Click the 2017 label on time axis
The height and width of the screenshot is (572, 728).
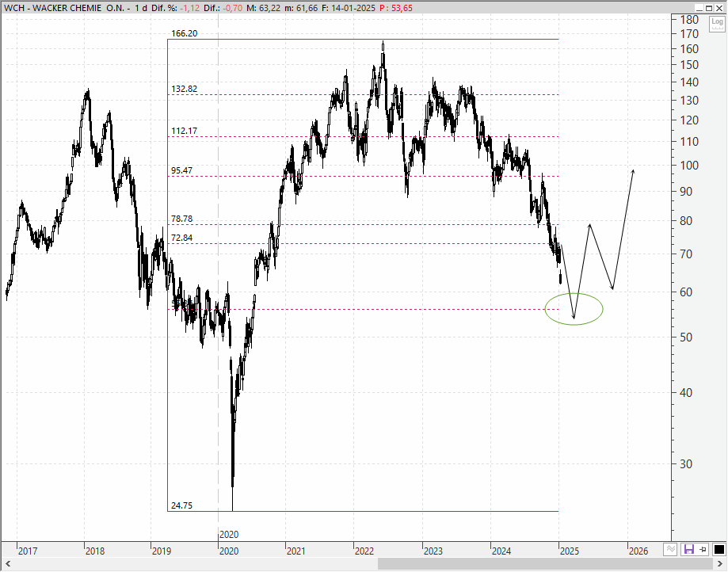28,551
